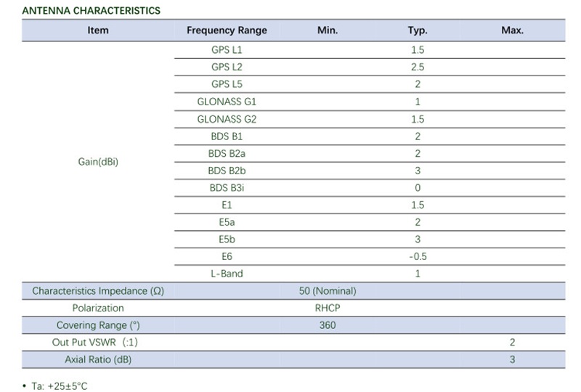This screenshot has height=392, width=581.
Task: Select the Covering Range value 360
Action: click(x=328, y=325)
